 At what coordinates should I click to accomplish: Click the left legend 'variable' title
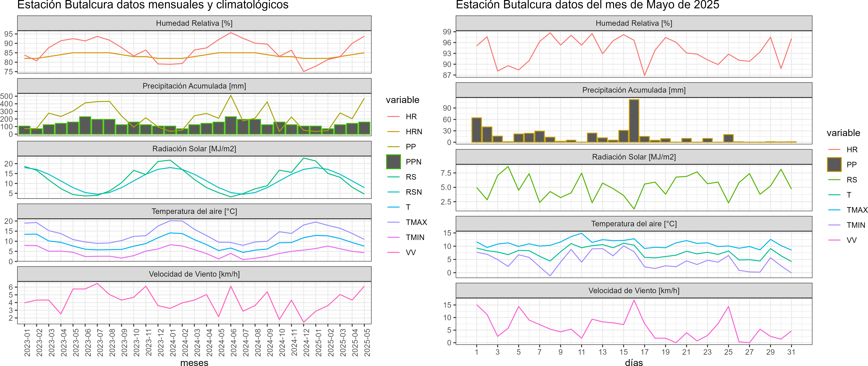pyautogui.click(x=403, y=100)
